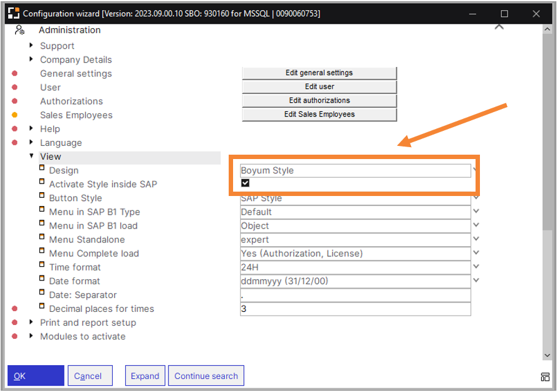Uncheck the Activate Style inside SAP checkbox

(x=246, y=183)
